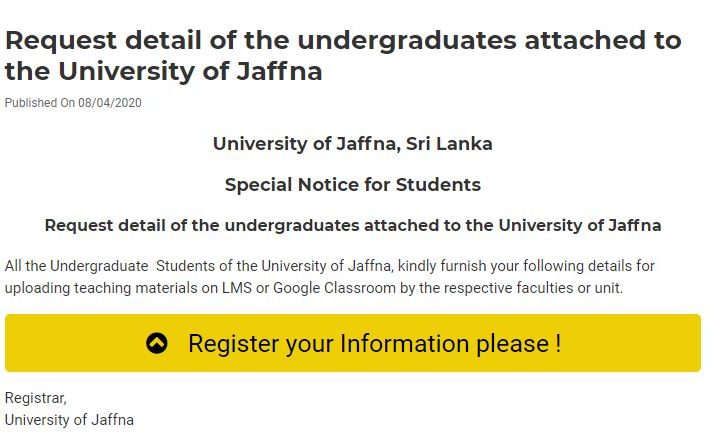Image resolution: width=720 pixels, height=438 pixels.
Task: Click the 'University of Jaffna, Sri Lanka' heading
Action: [353, 144]
